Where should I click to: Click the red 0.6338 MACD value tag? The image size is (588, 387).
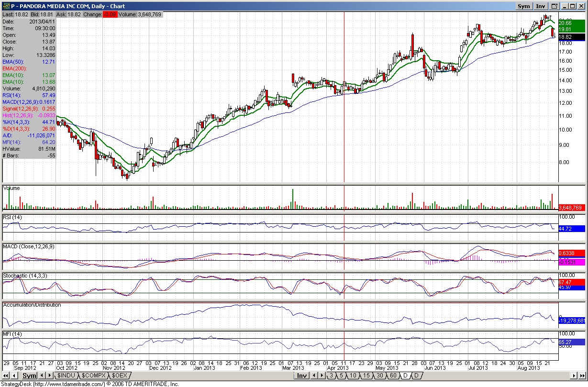point(572,253)
